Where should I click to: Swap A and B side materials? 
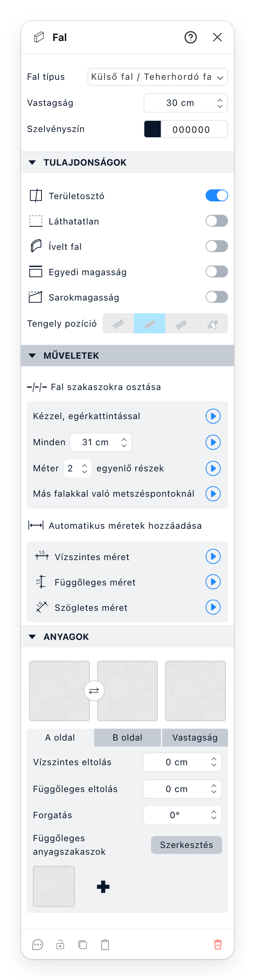pos(94,691)
